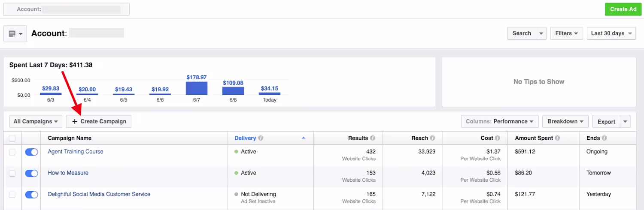Click the 7,122 reach value
This screenshot has width=644, height=210.
point(428,194)
